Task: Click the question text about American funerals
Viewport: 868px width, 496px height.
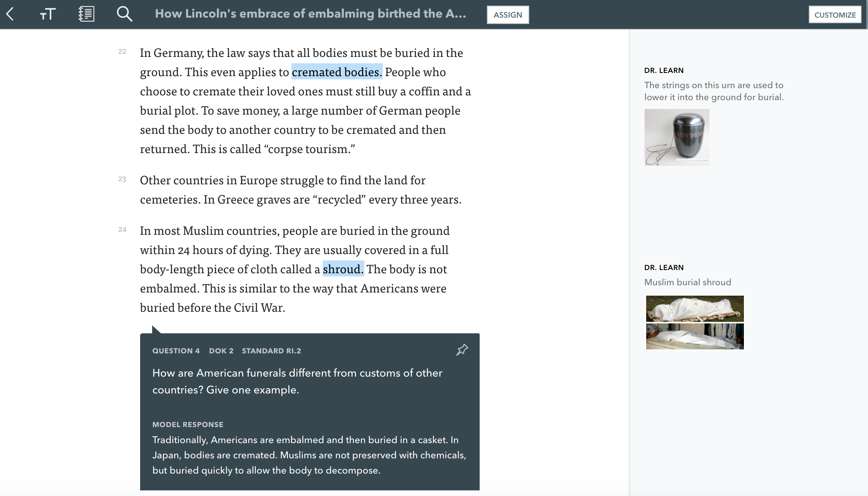Action: pyautogui.click(x=297, y=381)
